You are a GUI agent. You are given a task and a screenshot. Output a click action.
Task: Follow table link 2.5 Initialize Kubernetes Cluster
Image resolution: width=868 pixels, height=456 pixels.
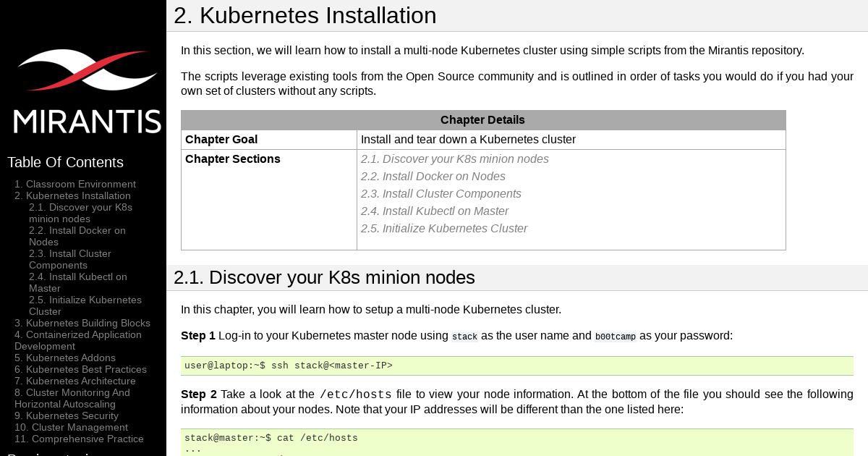[443, 229]
